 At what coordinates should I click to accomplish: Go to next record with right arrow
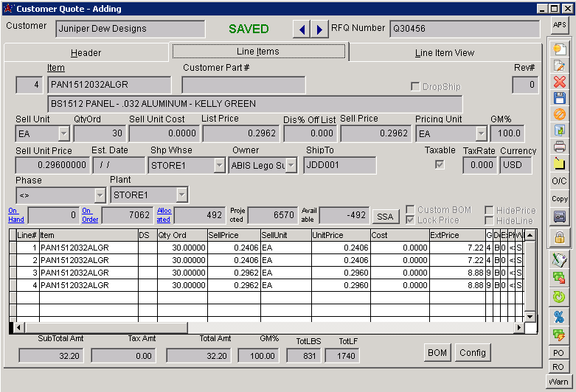[319, 29]
